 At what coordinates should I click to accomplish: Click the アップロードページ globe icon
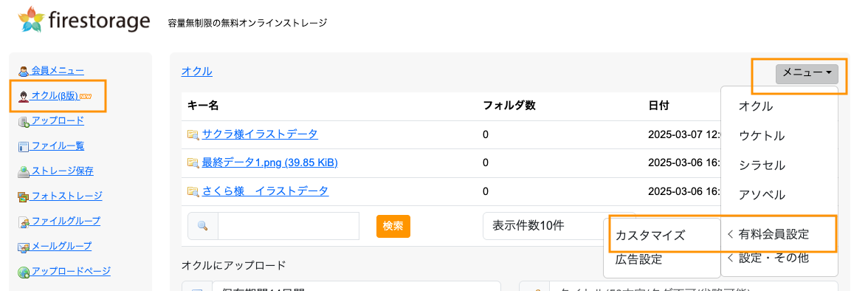24,272
